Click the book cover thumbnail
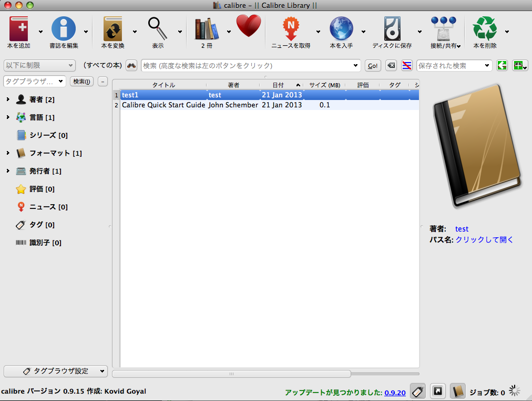 (x=477, y=146)
